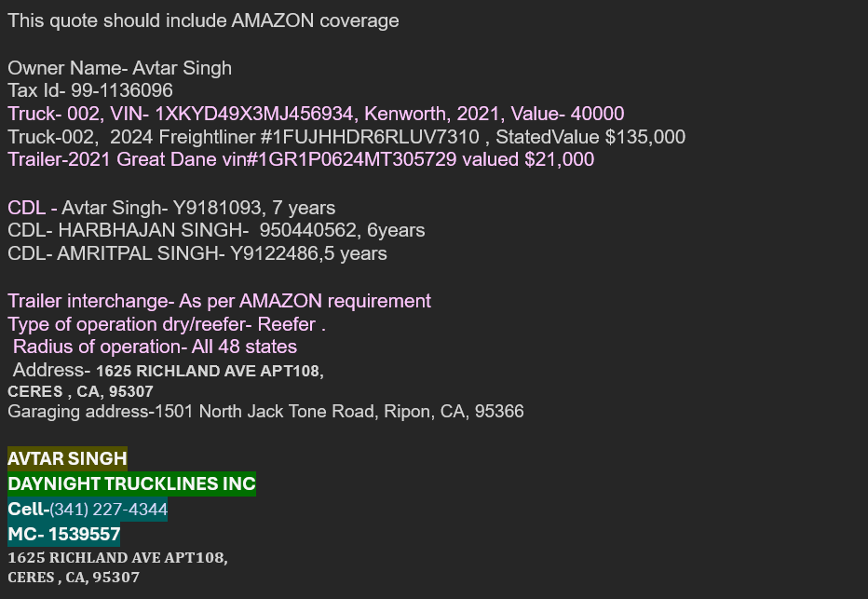Click the Reefer type of operation line

point(167,324)
